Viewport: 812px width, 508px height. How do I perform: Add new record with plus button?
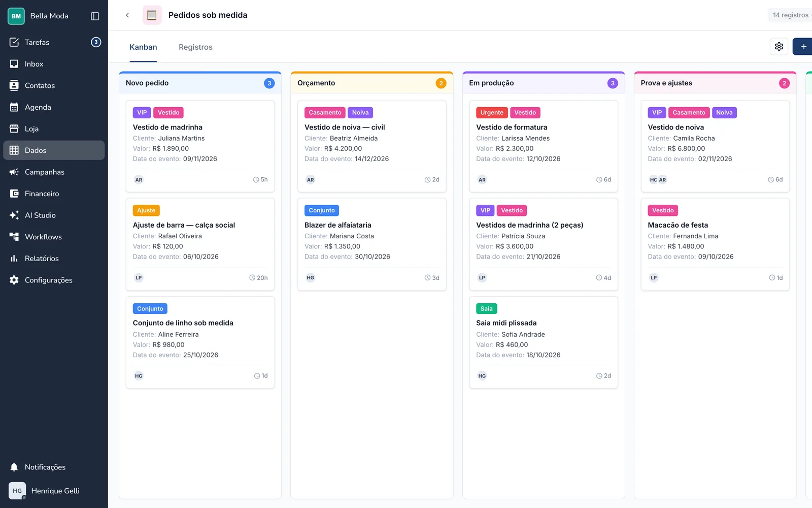803,46
